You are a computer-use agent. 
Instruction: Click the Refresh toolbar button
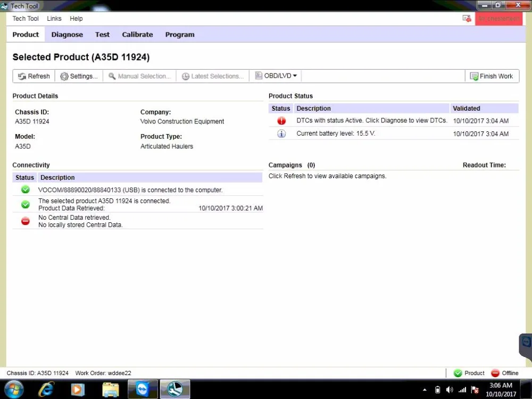coord(34,76)
